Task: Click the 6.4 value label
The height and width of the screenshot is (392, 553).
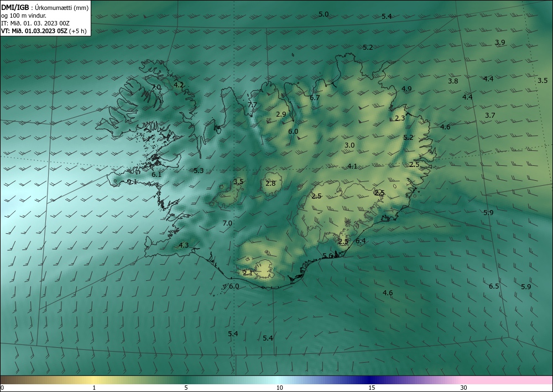Action: (361, 241)
